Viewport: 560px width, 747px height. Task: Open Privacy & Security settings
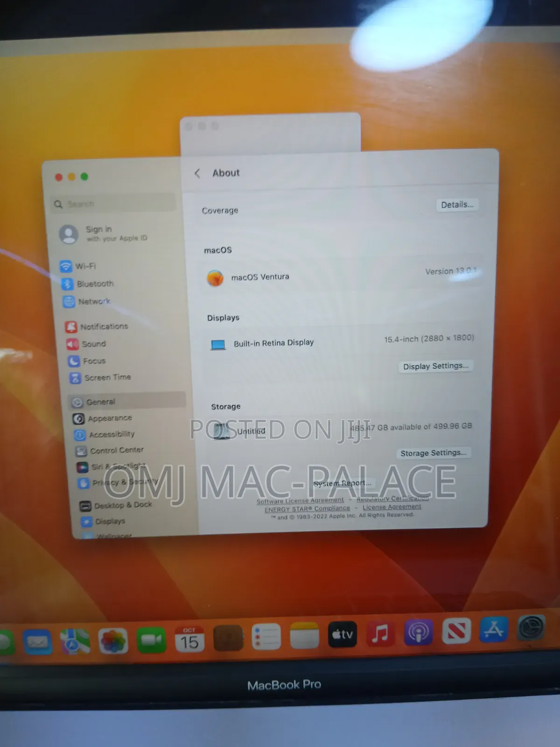tap(119, 482)
